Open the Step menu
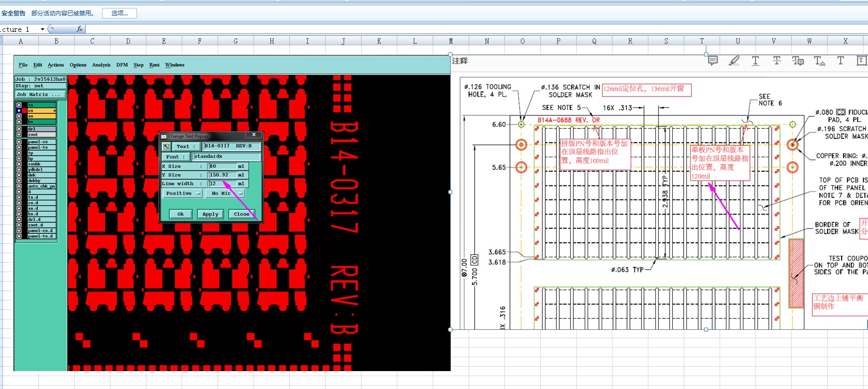 tap(138, 65)
